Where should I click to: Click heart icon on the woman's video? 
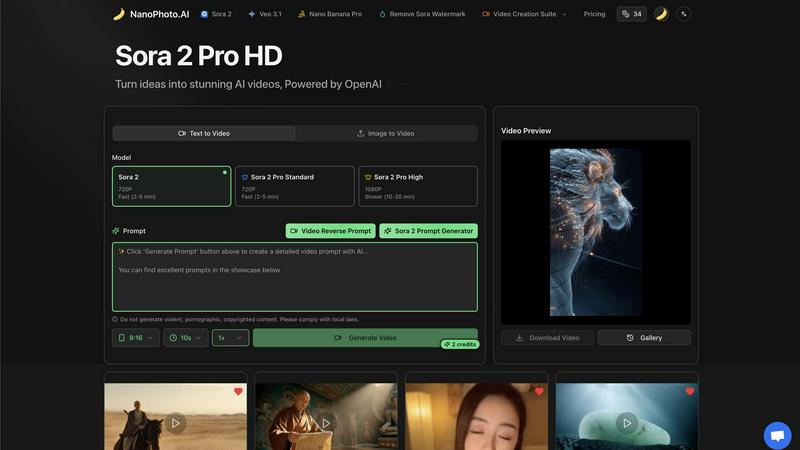tap(539, 391)
